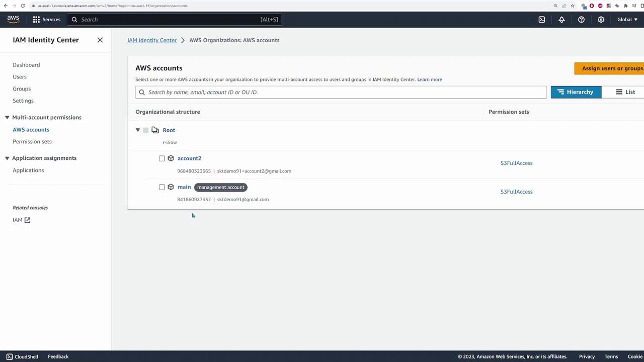Click the Assign users or groups button
The image size is (644, 362).
(609, 68)
